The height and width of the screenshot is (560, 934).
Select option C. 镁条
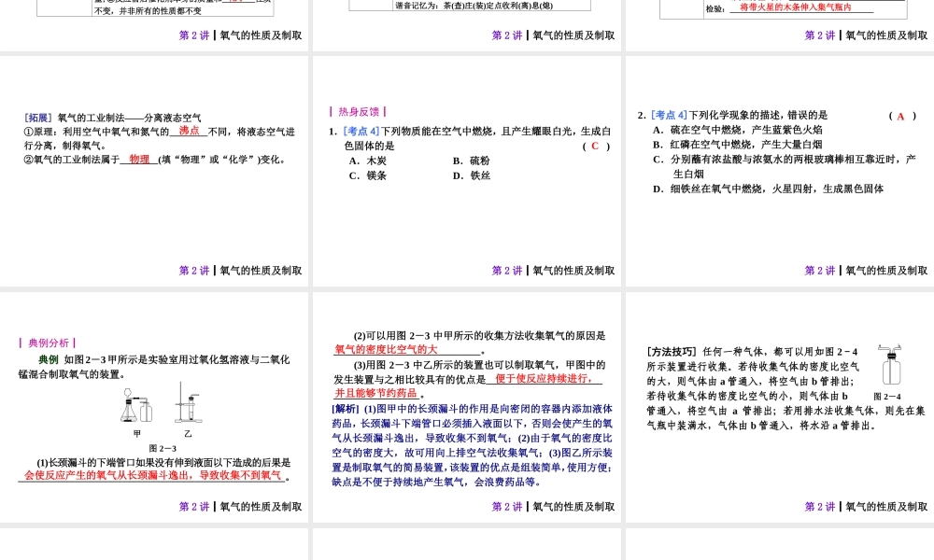[x=367, y=175]
